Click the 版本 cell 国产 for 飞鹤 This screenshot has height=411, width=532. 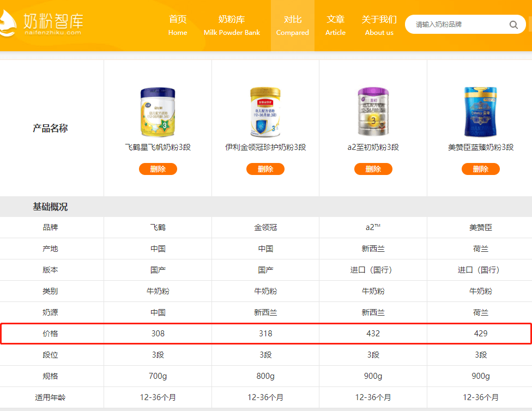(x=158, y=270)
